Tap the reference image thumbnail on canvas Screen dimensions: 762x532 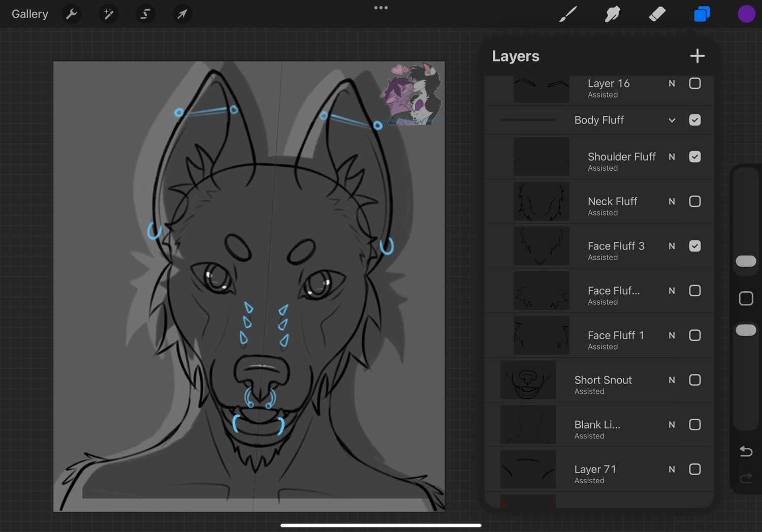(411, 93)
